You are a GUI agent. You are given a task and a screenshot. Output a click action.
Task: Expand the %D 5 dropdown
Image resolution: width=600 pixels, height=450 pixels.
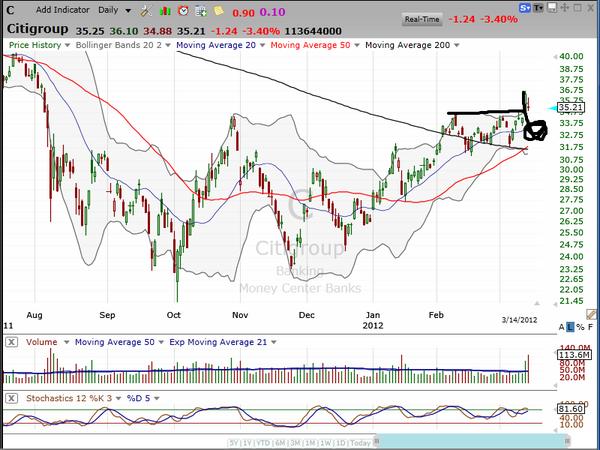157,399
